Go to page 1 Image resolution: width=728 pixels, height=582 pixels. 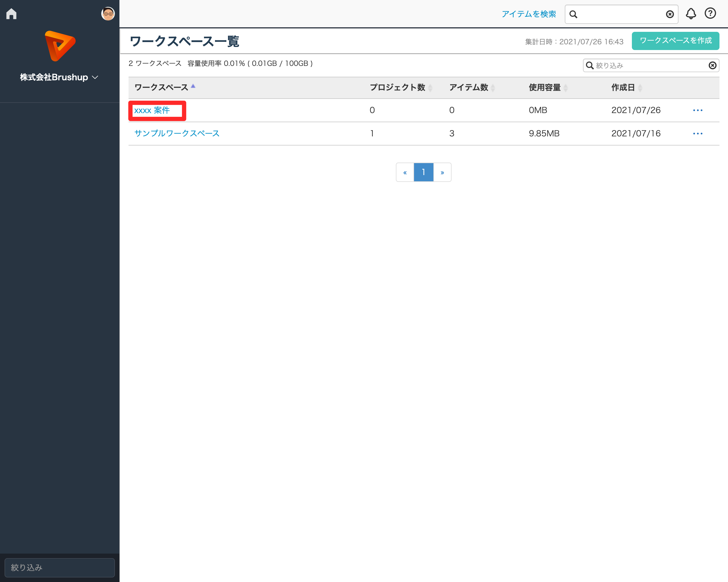(423, 172)
